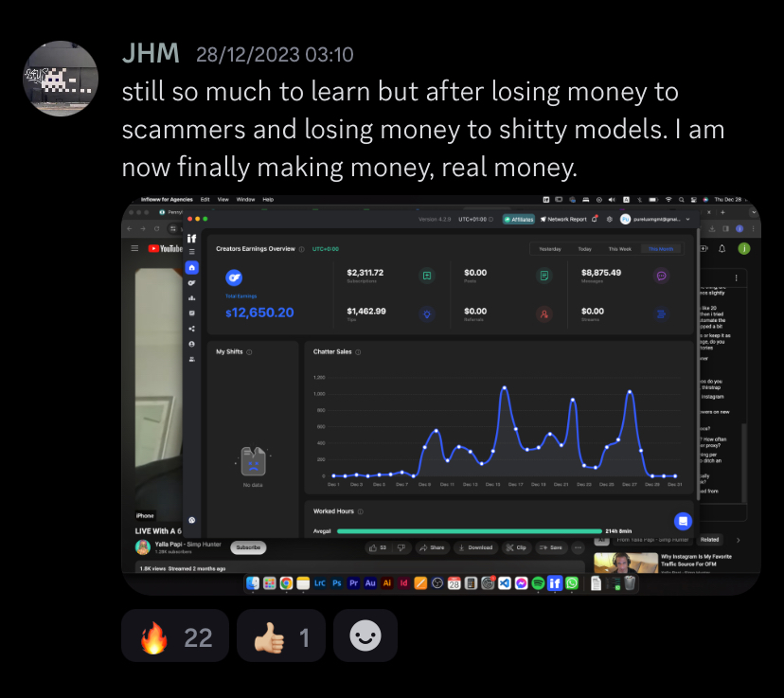Switch to the Yesterday tab
The width and height of the screenshot is (784, 698).
pos(550,249)
